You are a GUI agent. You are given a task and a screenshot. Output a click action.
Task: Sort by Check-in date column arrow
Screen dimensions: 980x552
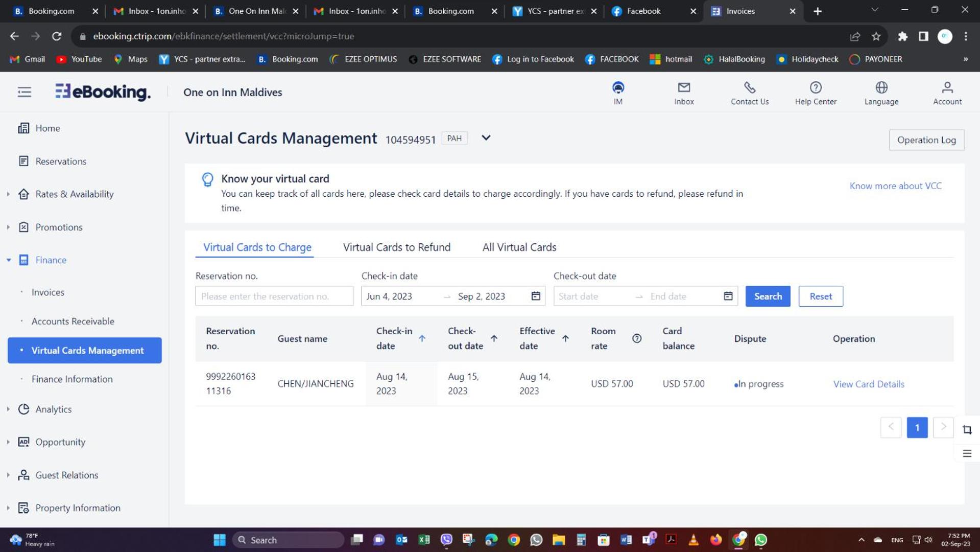tap(422, 338)
